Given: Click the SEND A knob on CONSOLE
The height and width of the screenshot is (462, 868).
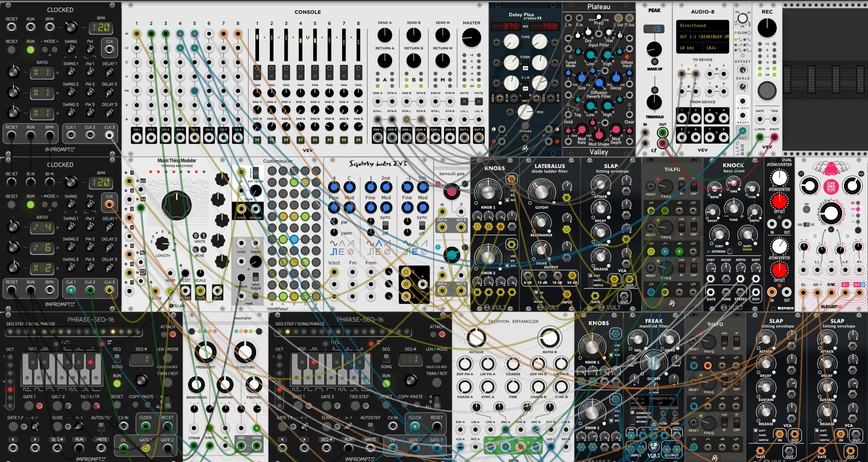Looking at the screenshot, I should (384, 35).
